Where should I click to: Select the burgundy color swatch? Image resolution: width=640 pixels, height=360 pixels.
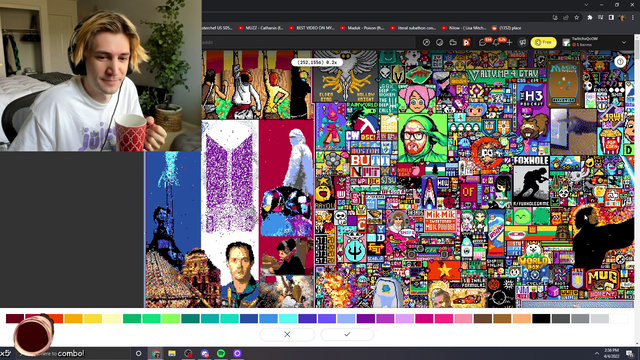tap(15, 318)
